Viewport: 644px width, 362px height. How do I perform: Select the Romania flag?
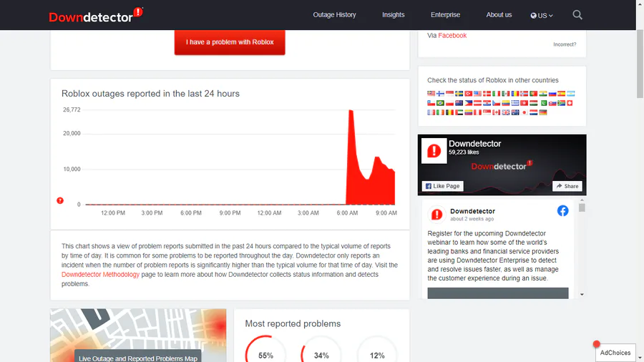coord(515,94)
